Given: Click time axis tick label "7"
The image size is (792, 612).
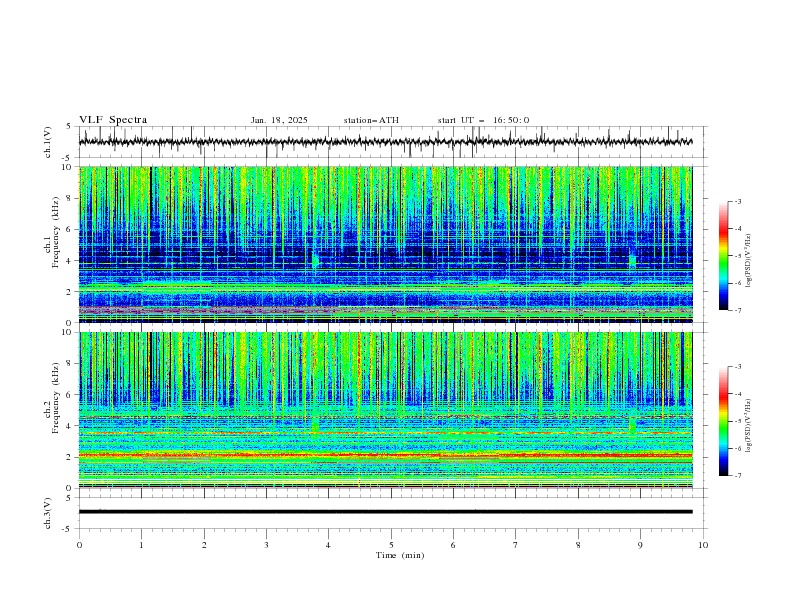Looking at the screenshot, I should point(516,545).
